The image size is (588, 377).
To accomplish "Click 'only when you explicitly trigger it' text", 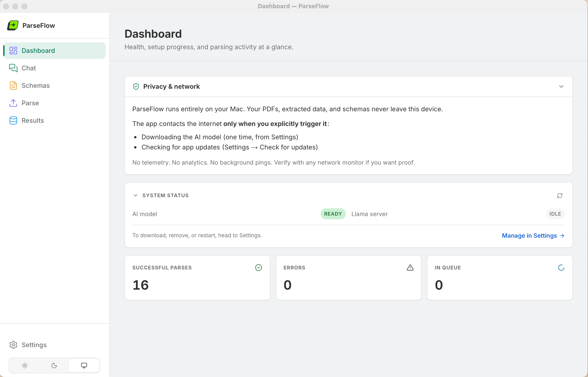I will [275, 124].
